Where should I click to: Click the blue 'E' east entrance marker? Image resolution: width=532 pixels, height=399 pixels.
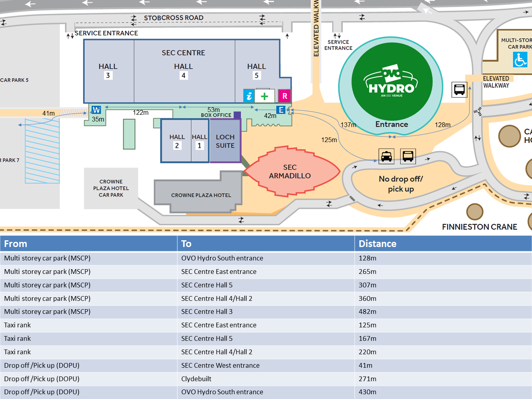click(281, 110)
